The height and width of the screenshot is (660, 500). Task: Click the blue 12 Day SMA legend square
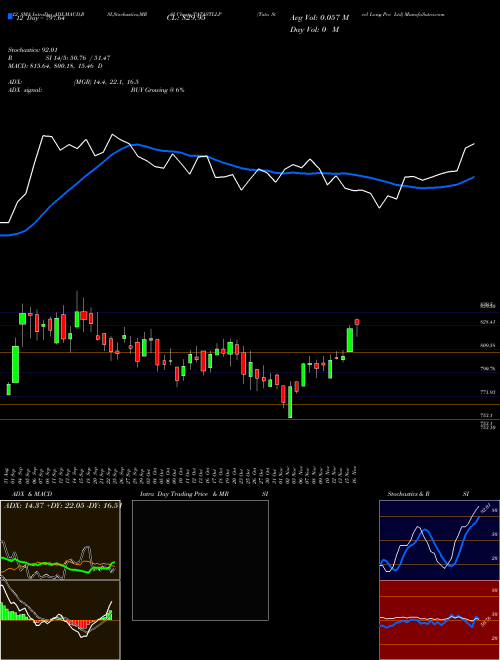coord(11,16)
